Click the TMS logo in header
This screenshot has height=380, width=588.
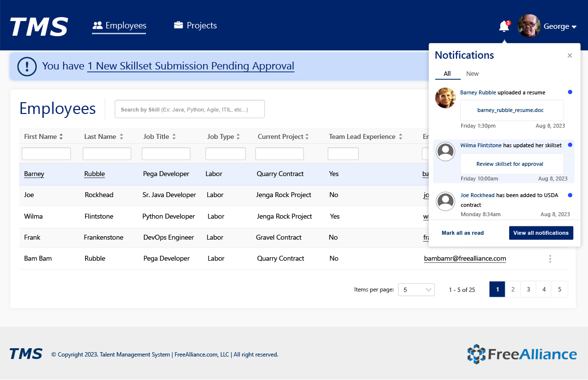pyautogui.click(x=39, y=26)
